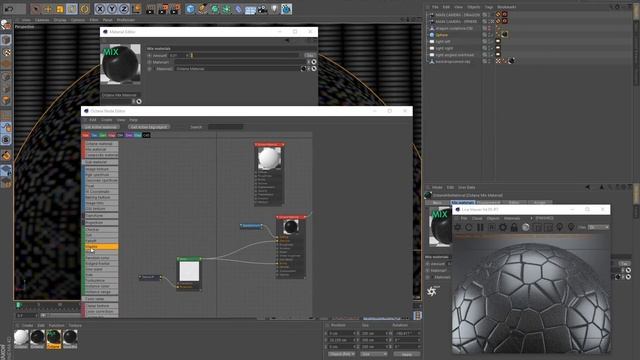Click Apply in Coordinates manager

tap(407, 354)
